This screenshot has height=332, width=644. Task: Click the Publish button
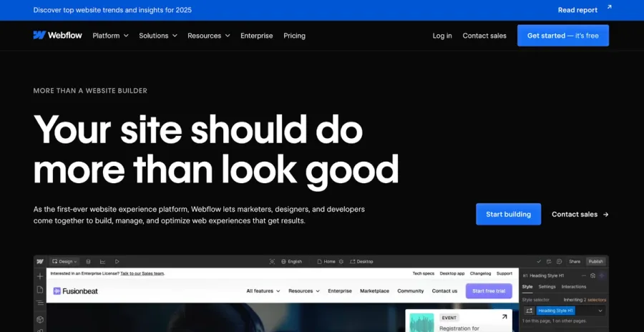pyautogui.click(x=595, y=261)
